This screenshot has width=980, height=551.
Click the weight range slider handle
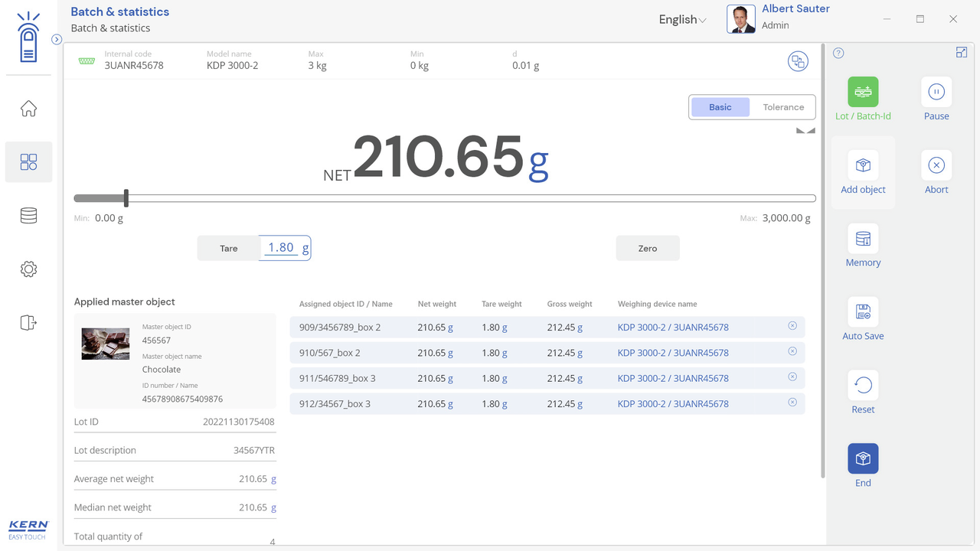[126, 198]
